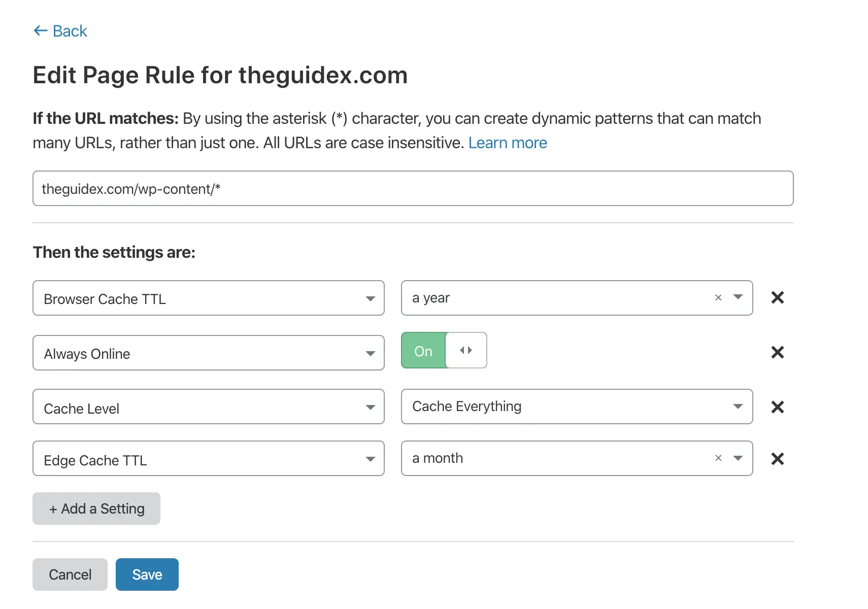The width and height of the screenshot is (868, 609).
Task: Toggle the green On control
Action: click(x=423, y=350)
